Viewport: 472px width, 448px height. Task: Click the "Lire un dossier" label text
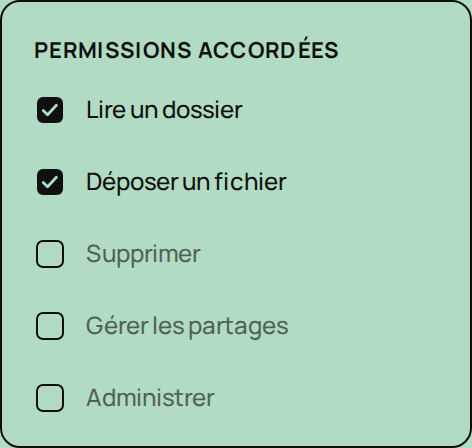[164, 110]
